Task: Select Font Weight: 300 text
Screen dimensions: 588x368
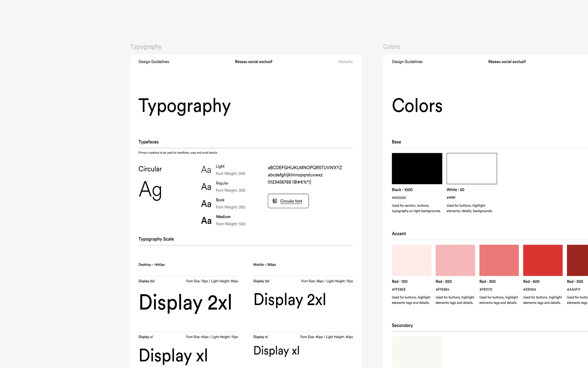Action: coord(231,190)
